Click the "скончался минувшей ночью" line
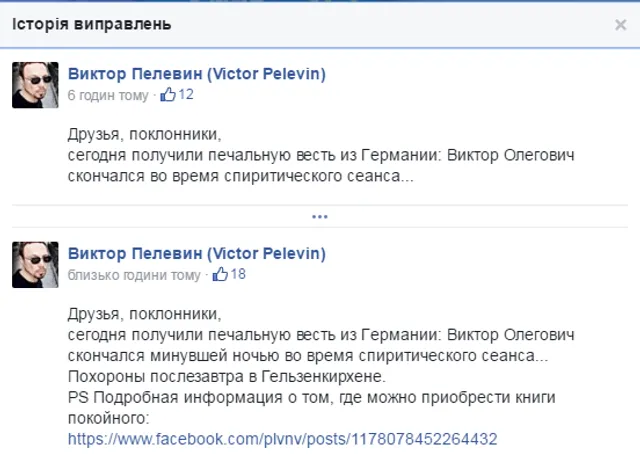The width and height of the screenshot is (640, 467). (308, 355)
